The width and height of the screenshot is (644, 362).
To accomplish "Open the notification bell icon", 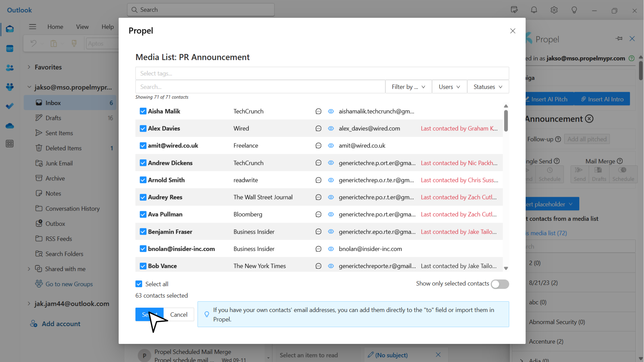I will tap(534, 10).
